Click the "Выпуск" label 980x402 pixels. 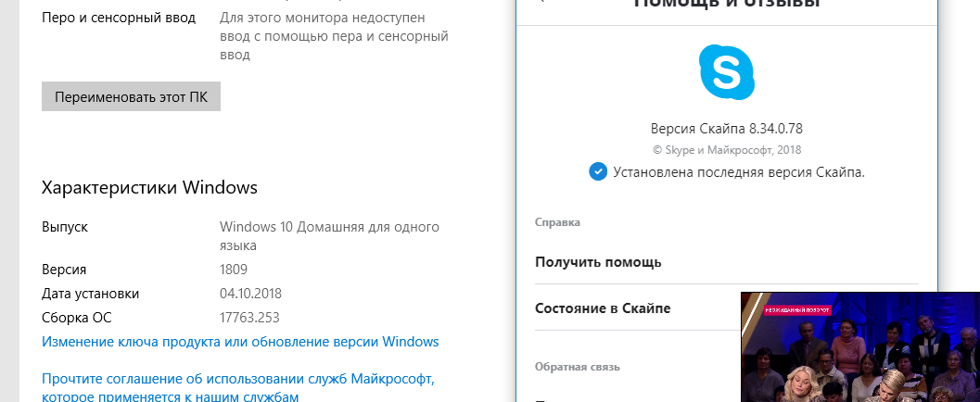65,227
